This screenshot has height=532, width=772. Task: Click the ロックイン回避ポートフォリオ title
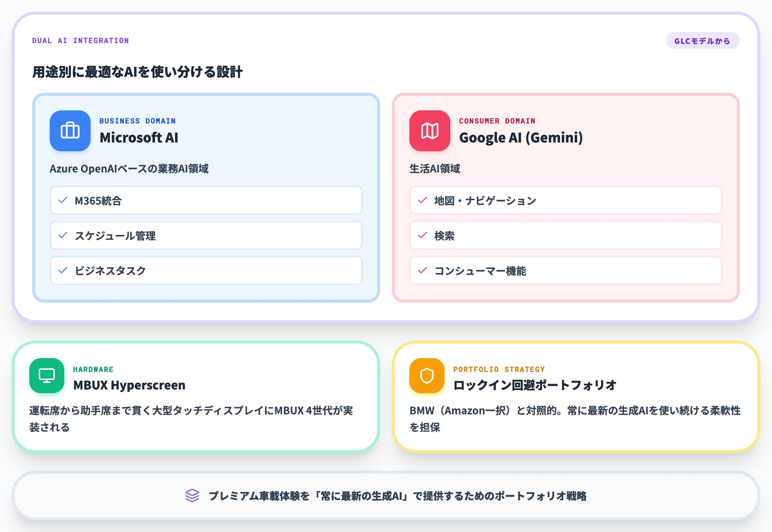click(x=535, y=385)
